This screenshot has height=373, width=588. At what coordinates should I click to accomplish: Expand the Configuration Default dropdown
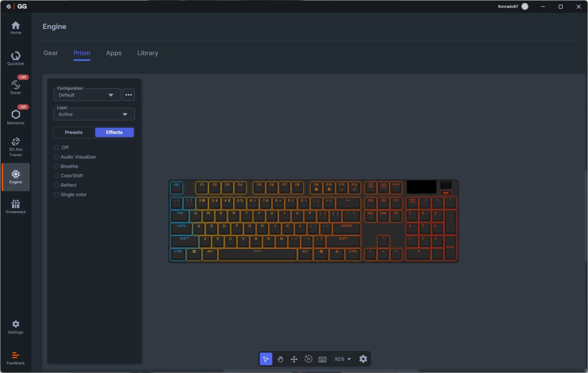[87, 95]
